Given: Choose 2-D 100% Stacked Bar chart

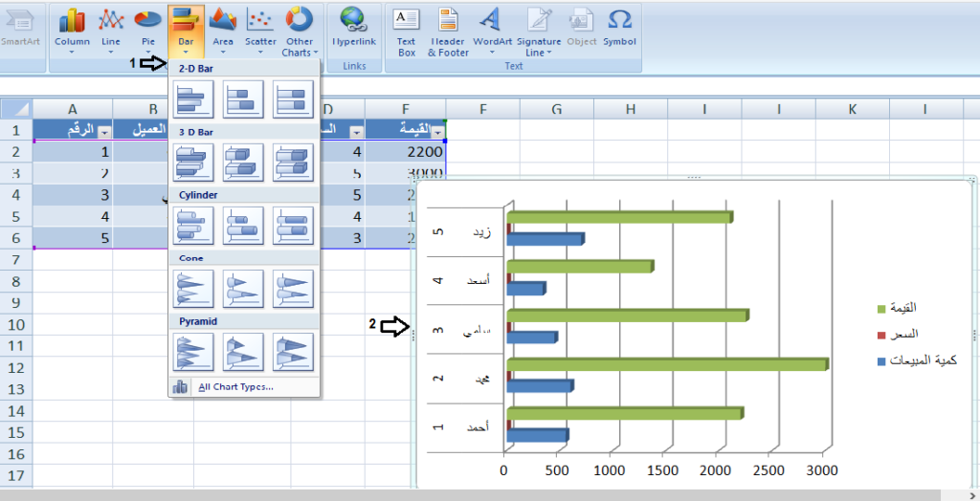Looking at the screenshot, I should pos(293,99).
